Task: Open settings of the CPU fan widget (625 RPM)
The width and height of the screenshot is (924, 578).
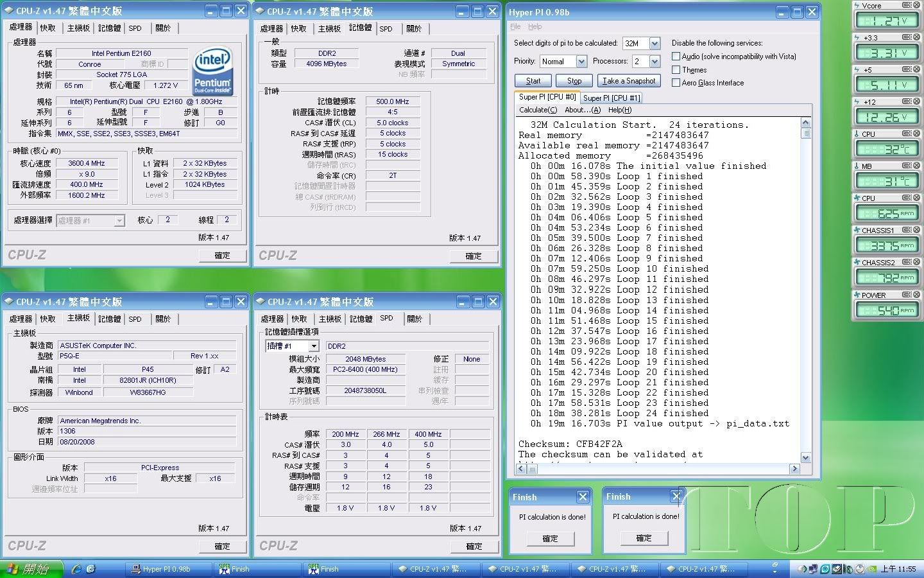Action: pyautogui.click(x=907, y=198)
